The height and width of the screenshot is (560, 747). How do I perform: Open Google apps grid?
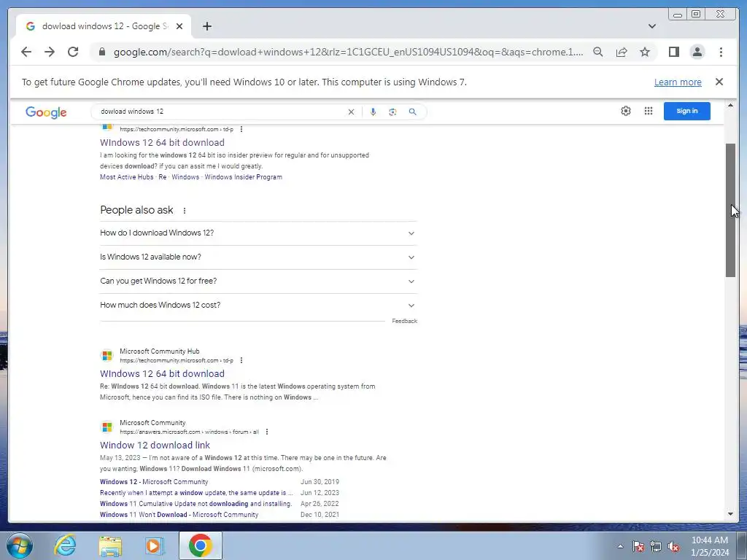(x=649, y=111)
